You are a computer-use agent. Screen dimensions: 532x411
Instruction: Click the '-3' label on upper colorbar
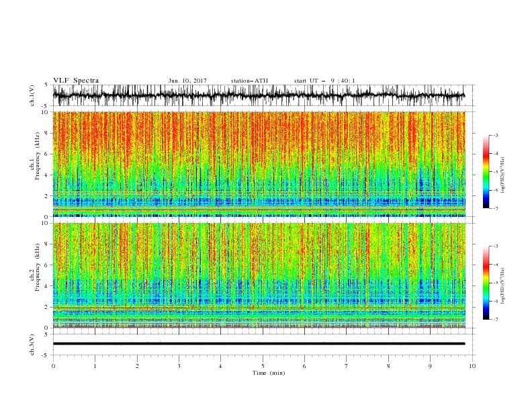[496, 135]
